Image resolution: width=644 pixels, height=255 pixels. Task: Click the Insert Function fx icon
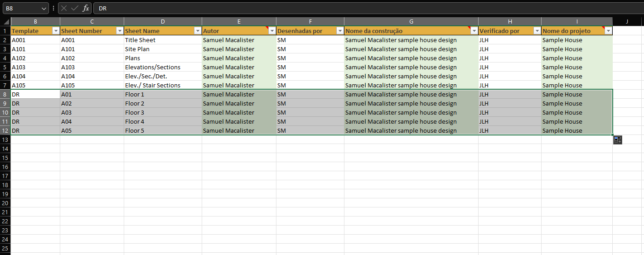pyautogui.click(x=86, y=8)
